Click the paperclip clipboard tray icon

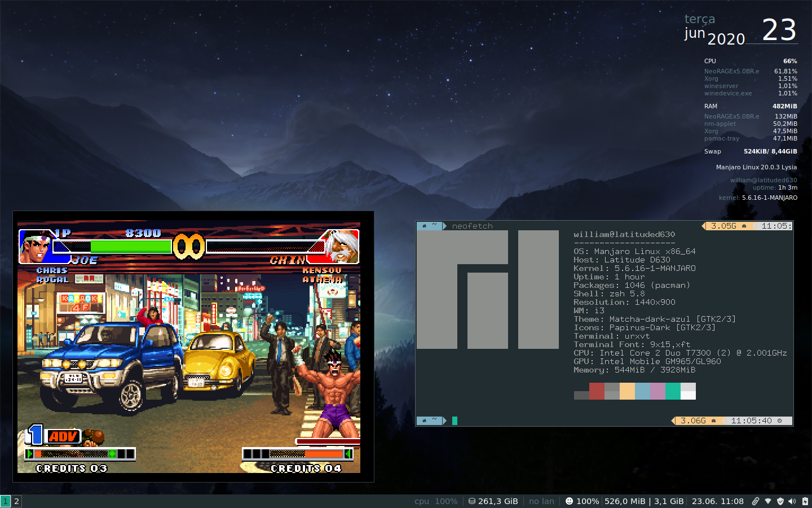pos(756,501)
